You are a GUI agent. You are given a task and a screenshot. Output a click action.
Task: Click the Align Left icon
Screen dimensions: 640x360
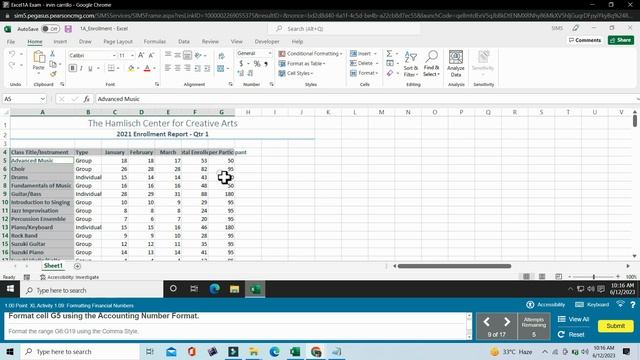pyautogui.click(x=168, y=69)
